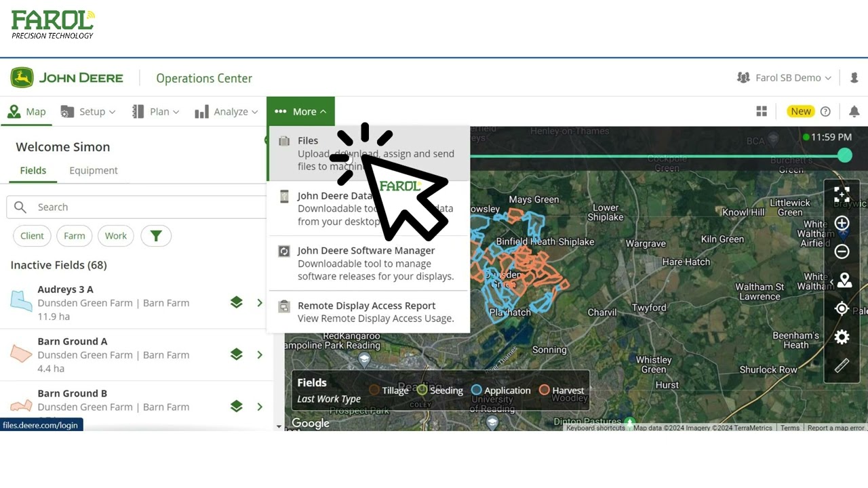Toggle the Tillage legend entry
Viewport: 868px width, 488px height.
point(389,390)
